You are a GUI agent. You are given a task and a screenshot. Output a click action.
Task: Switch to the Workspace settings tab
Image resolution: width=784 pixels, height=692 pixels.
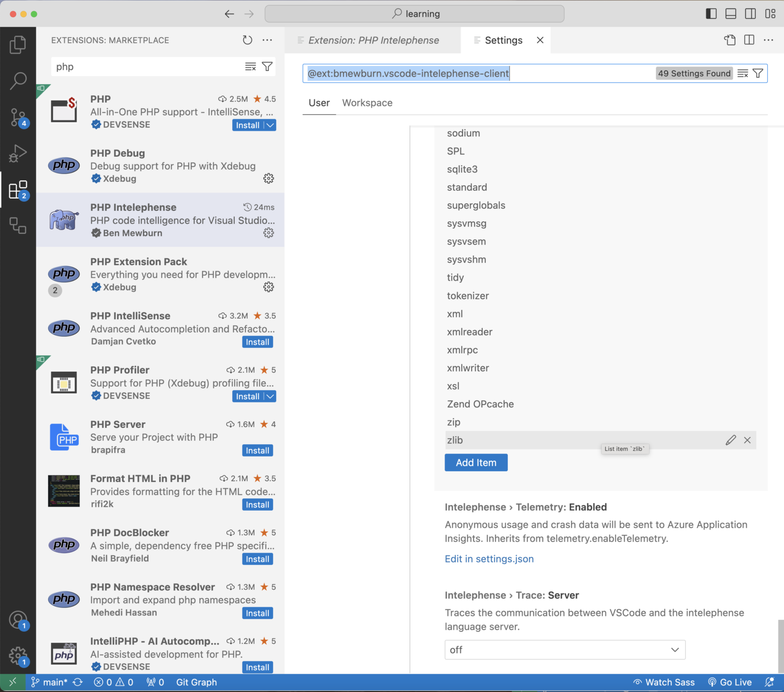point(367,103)
